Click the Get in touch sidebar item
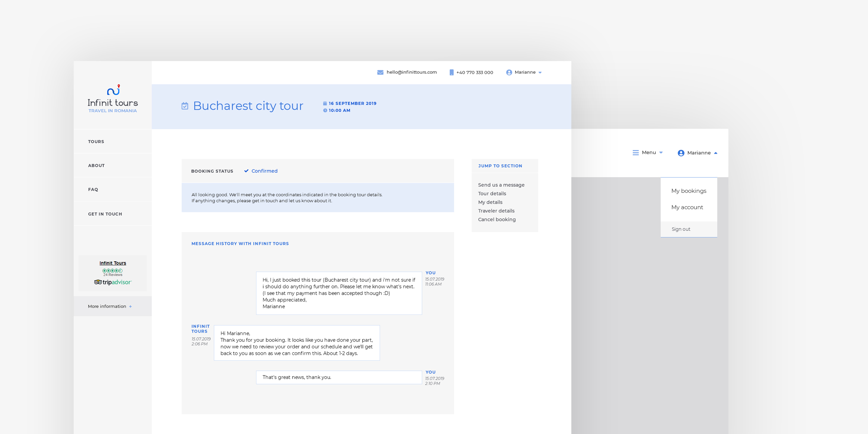 click(105, 214)
